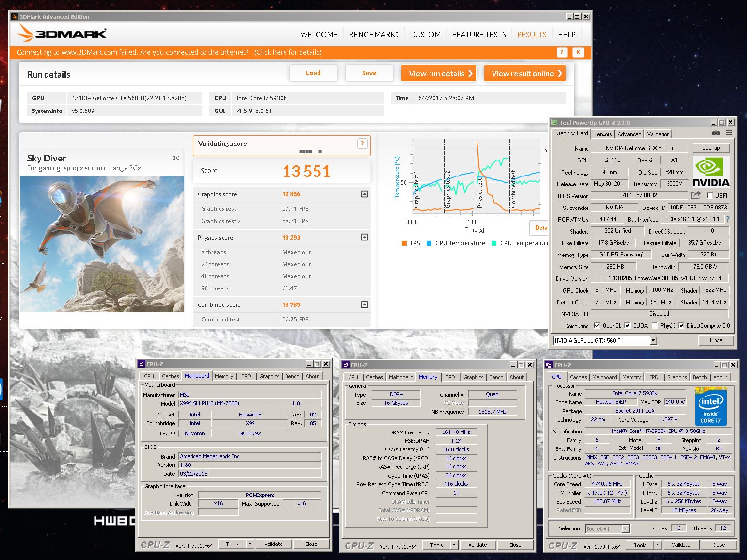747x560 pixels.
Task: Open Tools dropdown arrow in CPU tab CPU-Z window
Action: pyautogui.click(x=658, y=545)
